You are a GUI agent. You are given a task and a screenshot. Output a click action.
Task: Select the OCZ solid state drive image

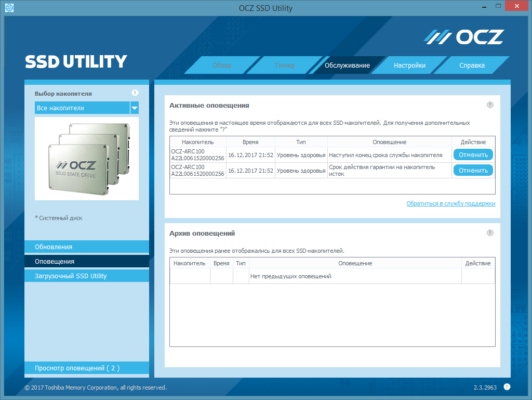tap(87, 159)
